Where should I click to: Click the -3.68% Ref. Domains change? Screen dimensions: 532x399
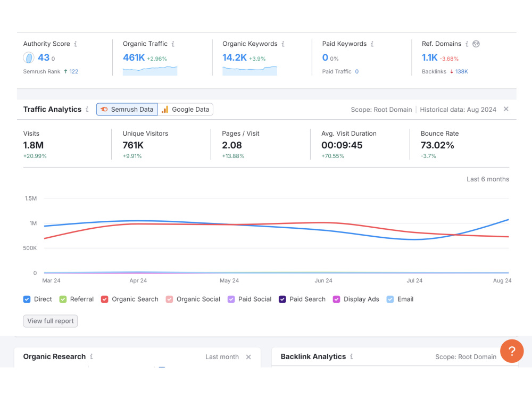point(449,59)
